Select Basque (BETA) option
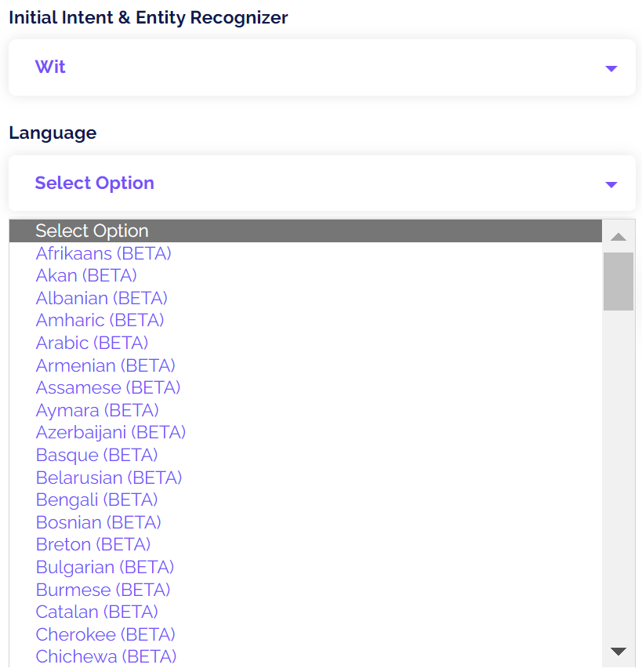 click(x=96, y=455)
